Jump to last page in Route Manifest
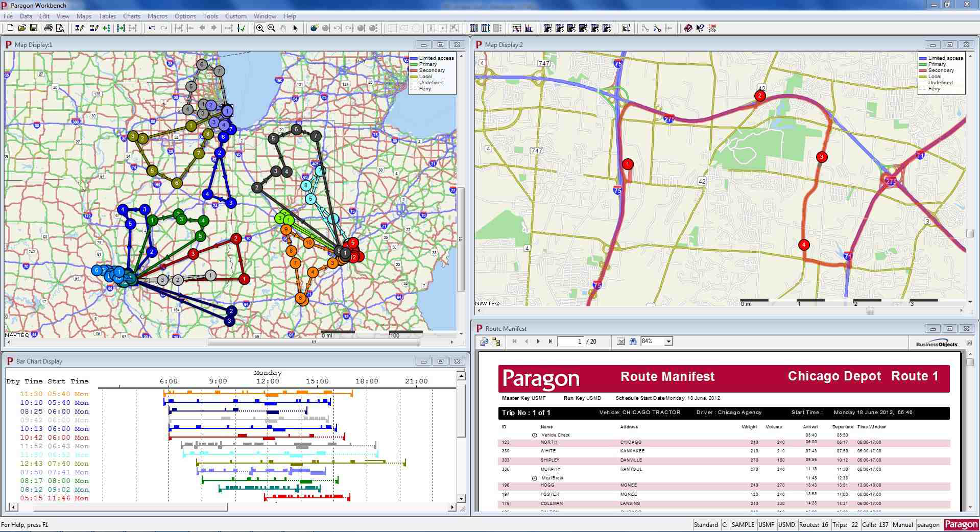The image size is (980, 532). (550, 342)
